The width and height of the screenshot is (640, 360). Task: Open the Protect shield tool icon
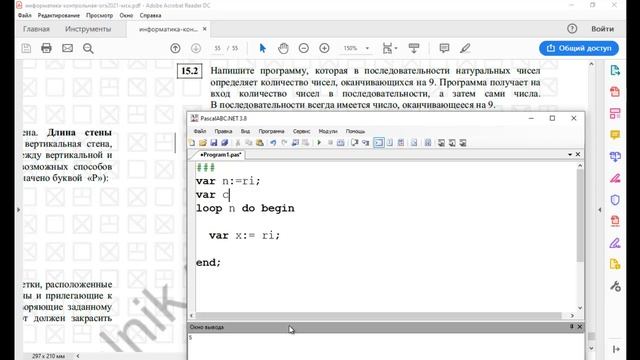tap(615, 200)
